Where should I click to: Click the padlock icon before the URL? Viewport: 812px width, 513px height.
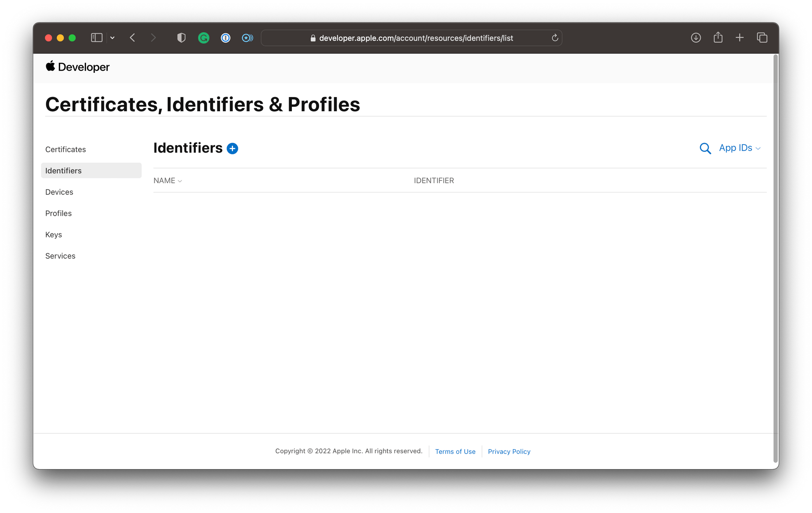(312, 38)
